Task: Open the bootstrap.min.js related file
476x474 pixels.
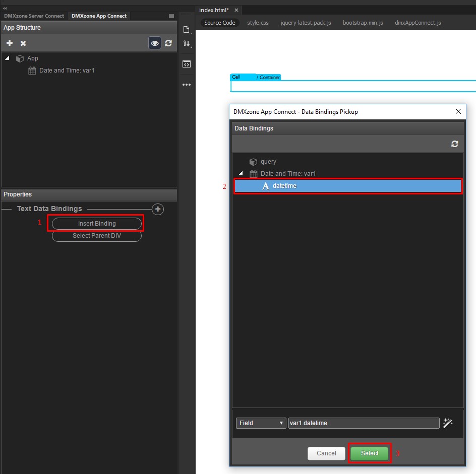Action: point(363,23)
